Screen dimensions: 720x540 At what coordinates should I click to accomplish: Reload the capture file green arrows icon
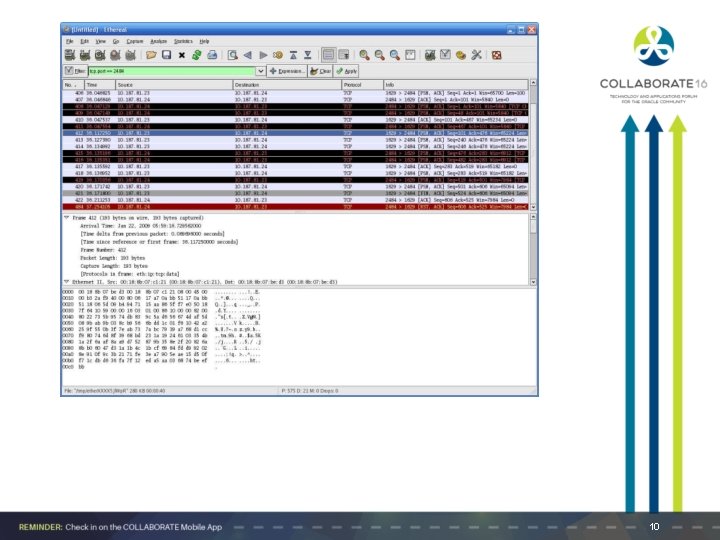coord(197,55)
